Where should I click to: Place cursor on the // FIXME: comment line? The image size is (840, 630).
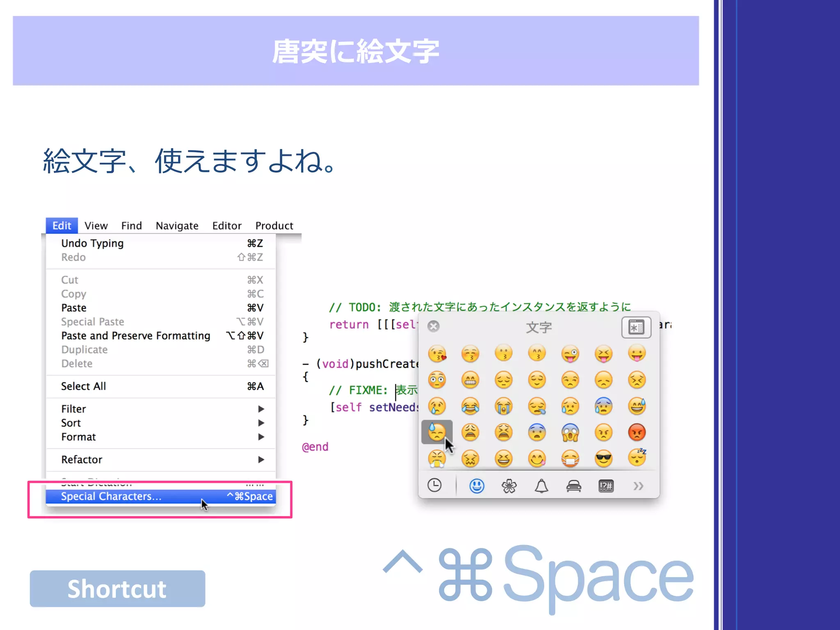373,390
